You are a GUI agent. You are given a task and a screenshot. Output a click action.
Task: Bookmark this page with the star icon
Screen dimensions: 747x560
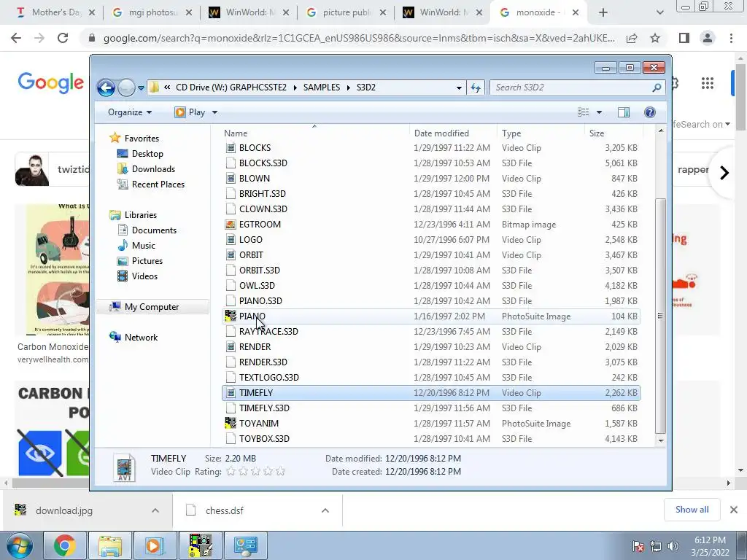[655, 38]
